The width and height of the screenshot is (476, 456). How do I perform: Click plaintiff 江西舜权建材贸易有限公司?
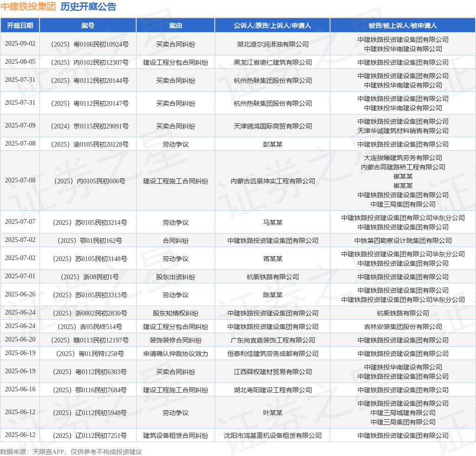click(272, 372)
